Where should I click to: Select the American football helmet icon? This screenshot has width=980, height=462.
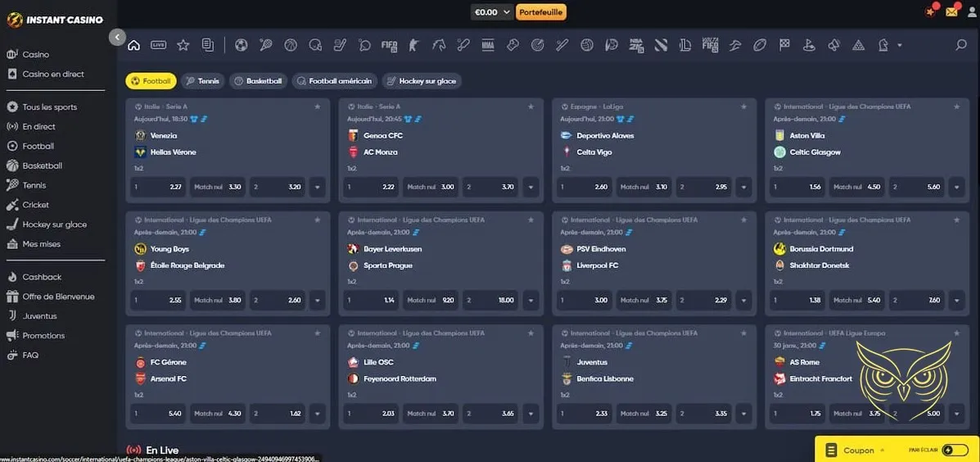click(315, 45)
